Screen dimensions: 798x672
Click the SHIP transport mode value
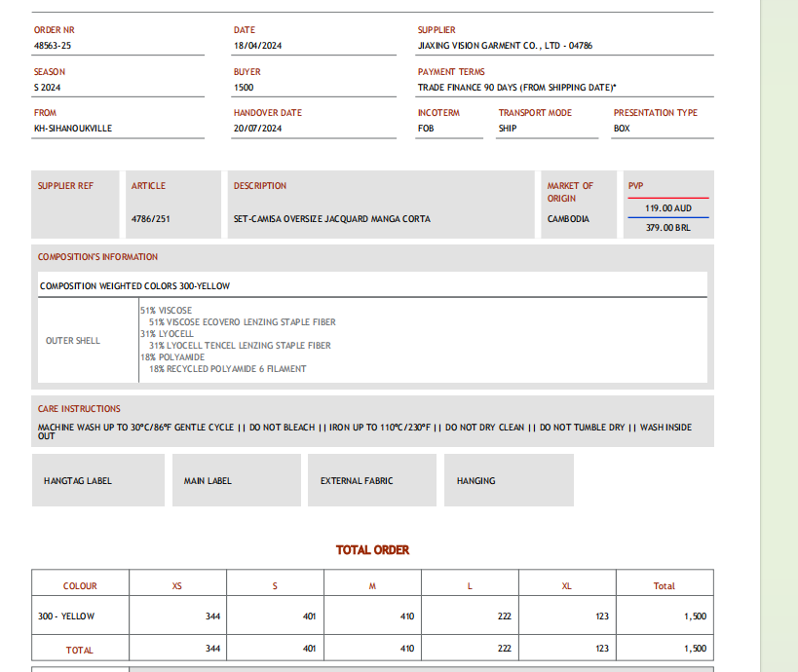(x=508, y=129)
